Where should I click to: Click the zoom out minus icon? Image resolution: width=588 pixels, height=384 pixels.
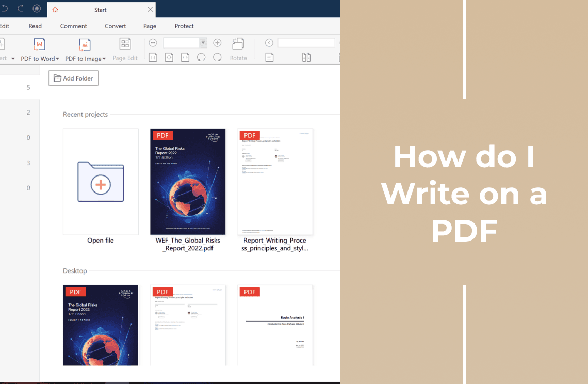tap(153, 43)
